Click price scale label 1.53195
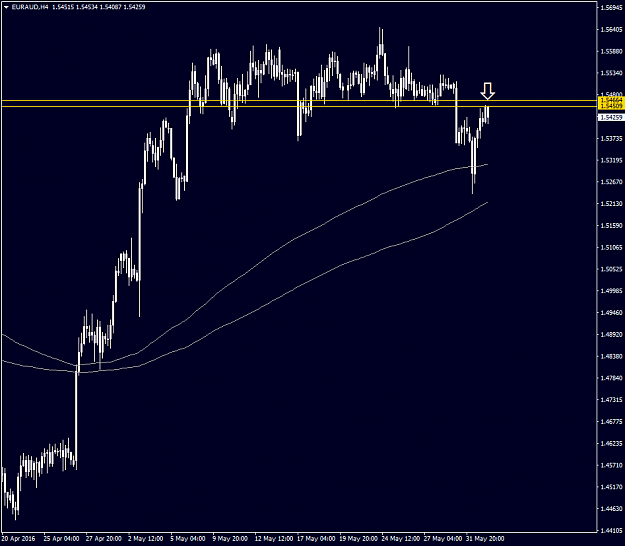The image size is (625, 546). (x=611, y=161)
